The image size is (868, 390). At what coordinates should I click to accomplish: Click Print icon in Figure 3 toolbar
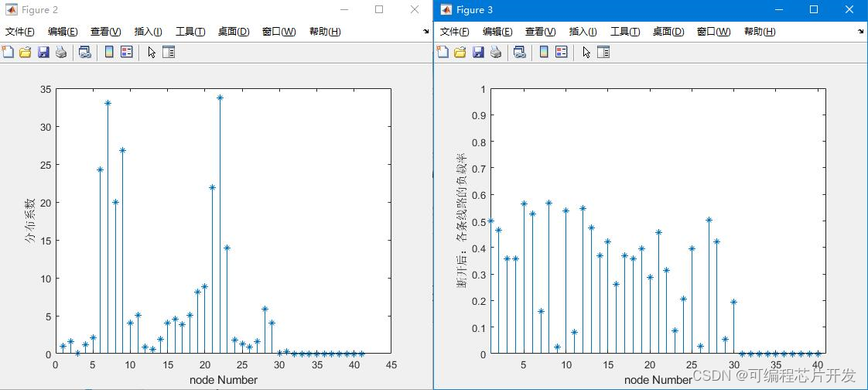click(x=496, y=52)
